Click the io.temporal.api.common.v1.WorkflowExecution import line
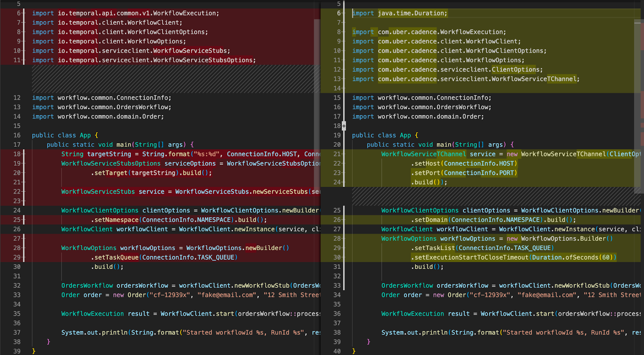 click(138, 13)
